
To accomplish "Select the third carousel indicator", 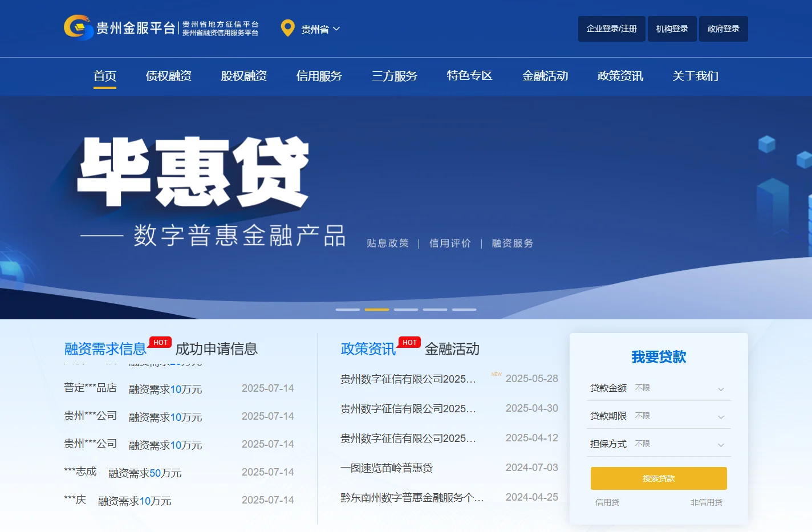I will (x=406, y=310).
